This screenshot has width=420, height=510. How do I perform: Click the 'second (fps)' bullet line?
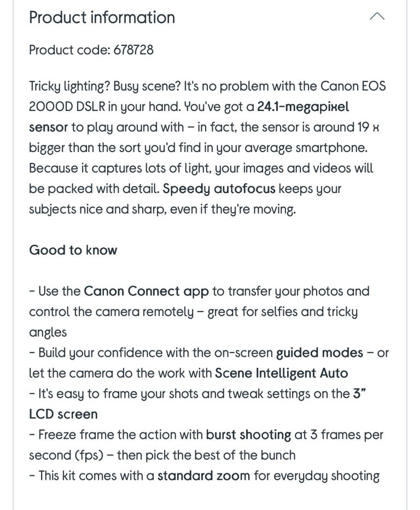162,455
